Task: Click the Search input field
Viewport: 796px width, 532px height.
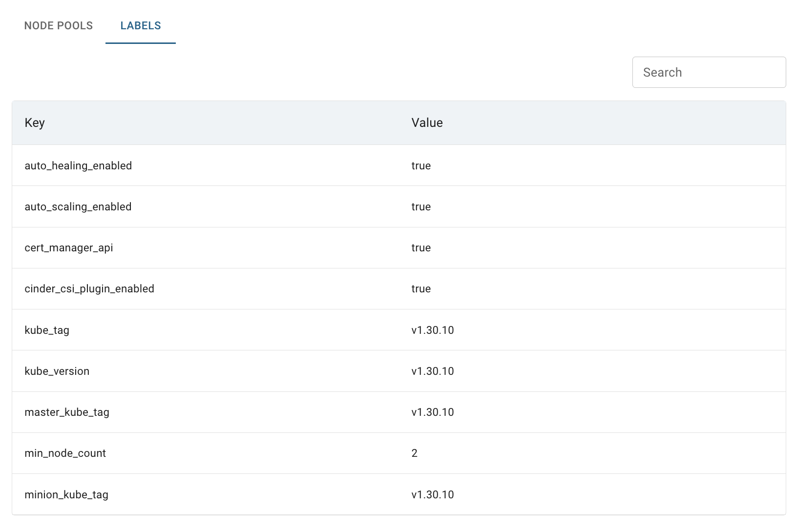Action: pos(709,72)
